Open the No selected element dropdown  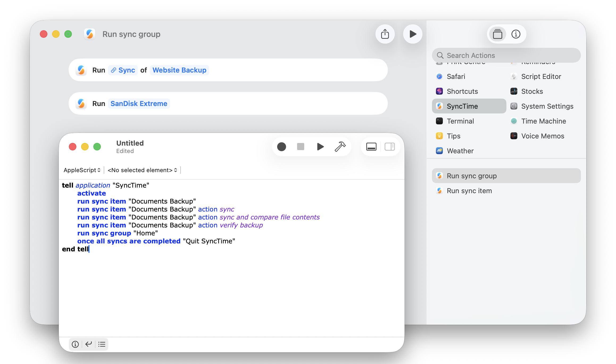tap(142, 170)
